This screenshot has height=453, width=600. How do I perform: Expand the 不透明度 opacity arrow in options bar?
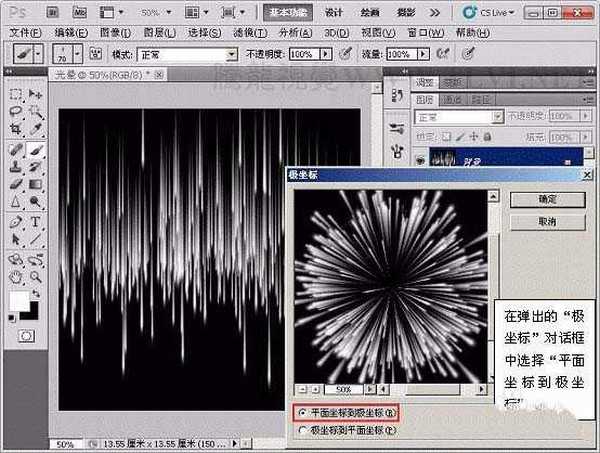[325, 54]
